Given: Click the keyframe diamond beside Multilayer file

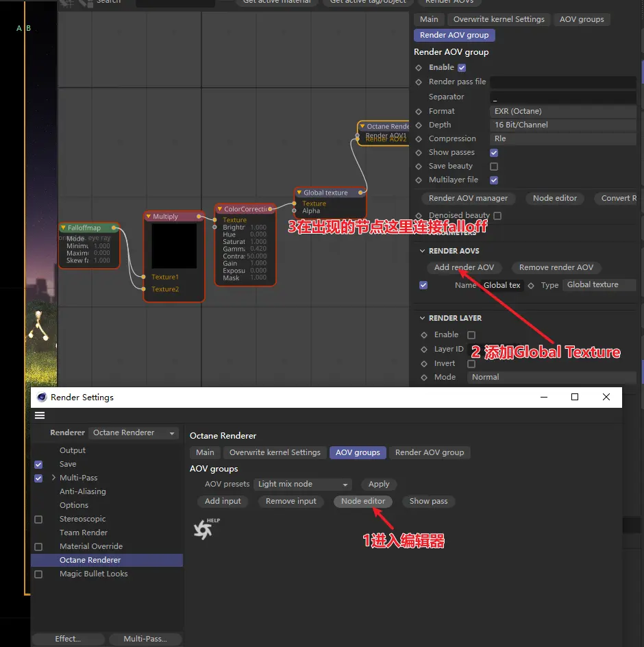Looking at the screenshot, I should [419, 180].
